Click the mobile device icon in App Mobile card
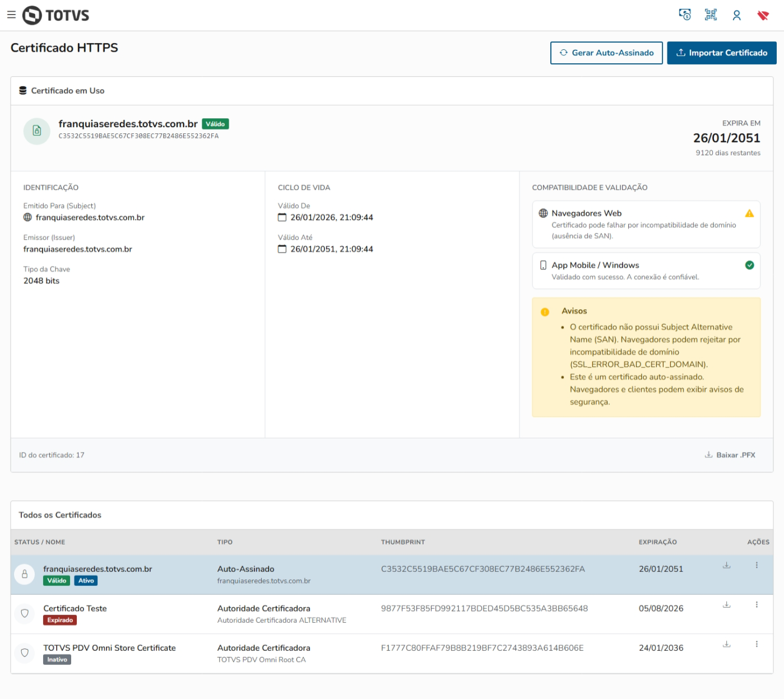This screenshot has height=699, width=784. pyautogui.click(x=543, y=265)
